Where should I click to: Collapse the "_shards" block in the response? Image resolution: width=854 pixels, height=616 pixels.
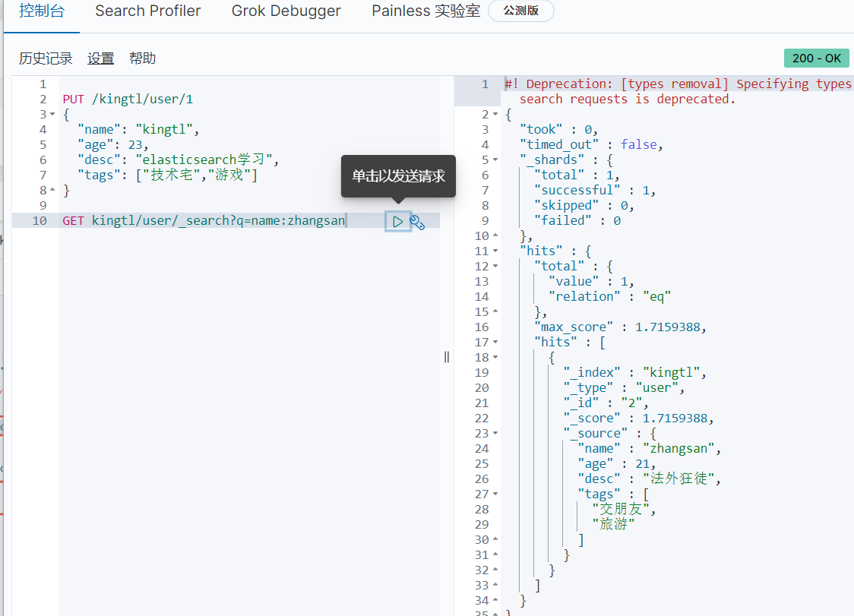click(x=495, y=160)
